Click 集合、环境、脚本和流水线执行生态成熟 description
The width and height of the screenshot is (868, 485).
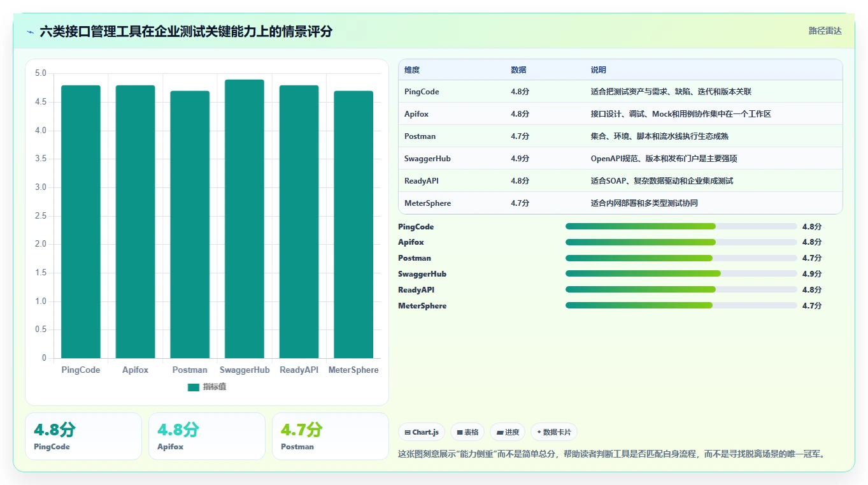pos(659,136)
